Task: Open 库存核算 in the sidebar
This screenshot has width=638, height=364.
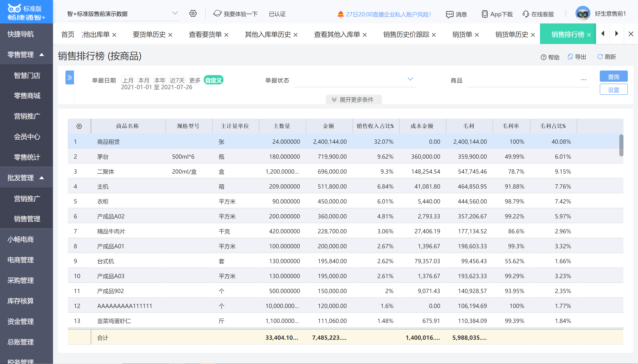Action: 21,301
